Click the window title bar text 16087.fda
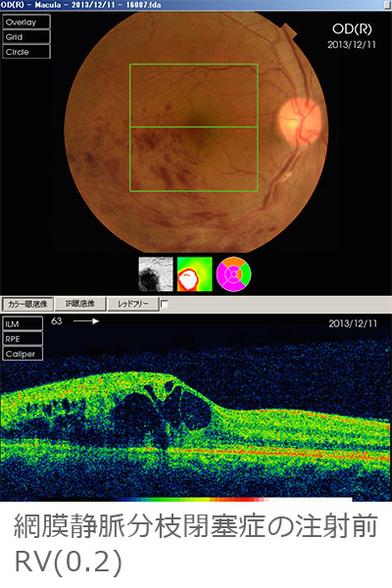The height and width of the screenshot is (588, 392). tap(144, 5)
